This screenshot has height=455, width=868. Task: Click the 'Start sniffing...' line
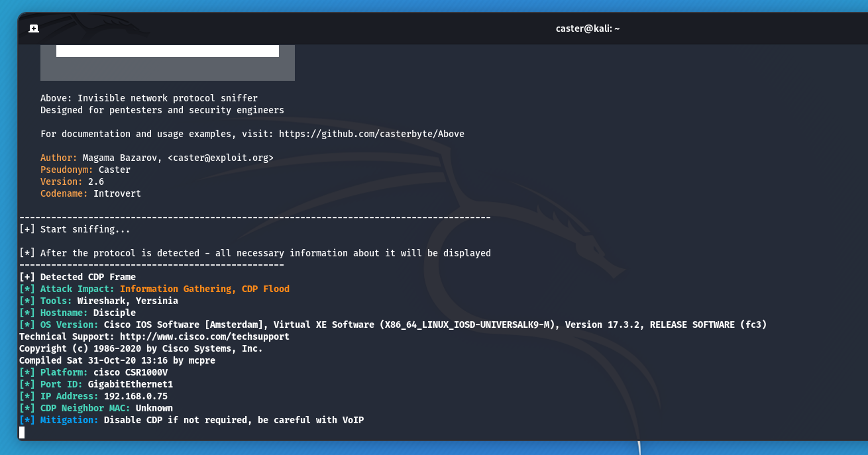[75, 229]
